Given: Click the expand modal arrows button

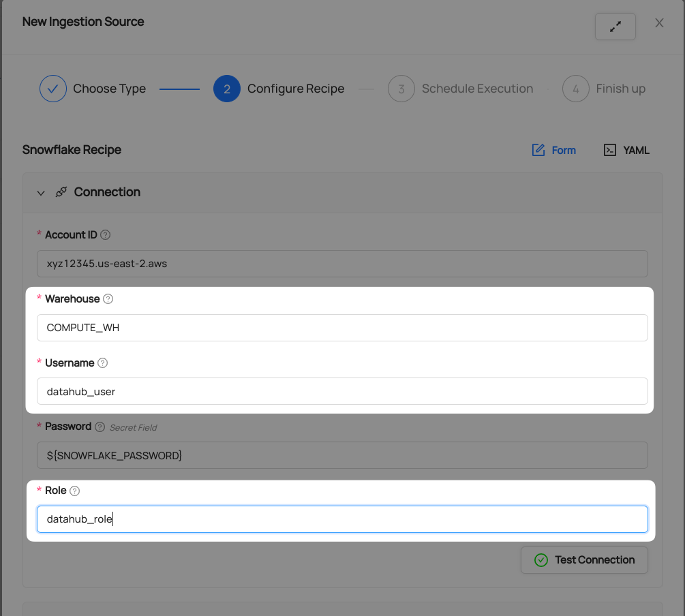Looking at the screenshot, I should point(615,27).
